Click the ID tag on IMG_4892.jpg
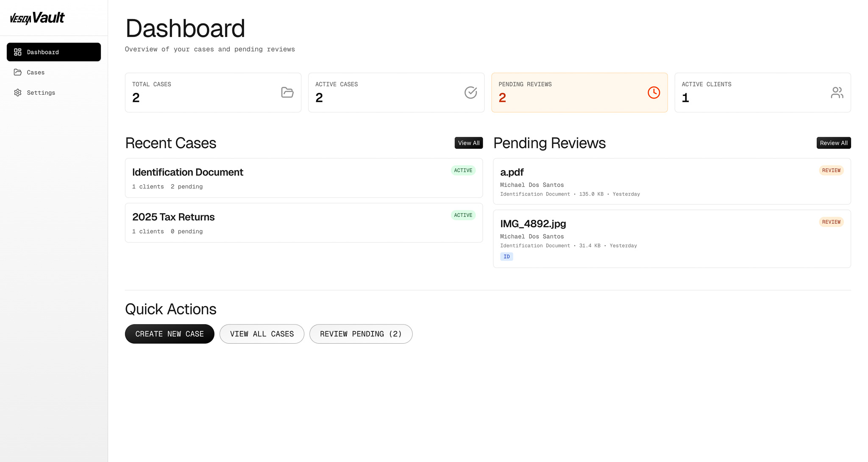This screenshot has height=462, width=868. tap(506, 257)
